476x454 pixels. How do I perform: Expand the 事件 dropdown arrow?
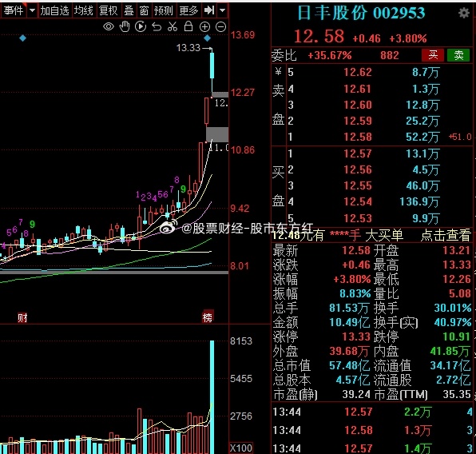point(32,11)
